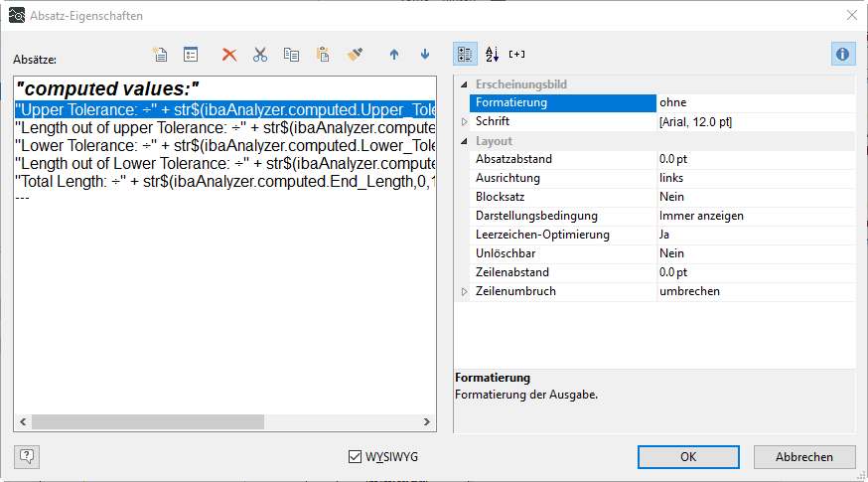868x482 pixels.
Task: Expand the Zeilenumbruch property
Action: click(464, 291)
